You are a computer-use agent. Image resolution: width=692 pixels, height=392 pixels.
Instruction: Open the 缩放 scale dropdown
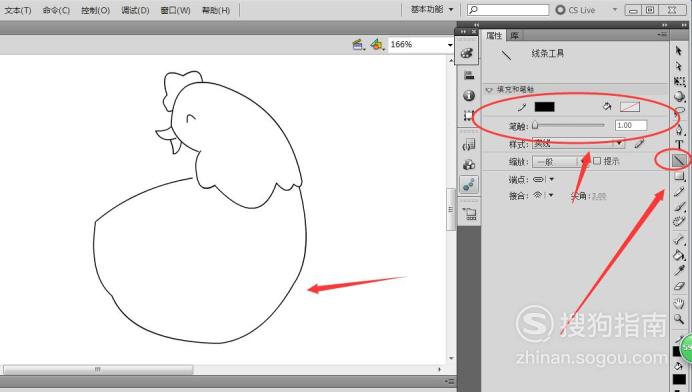(559, 162)
